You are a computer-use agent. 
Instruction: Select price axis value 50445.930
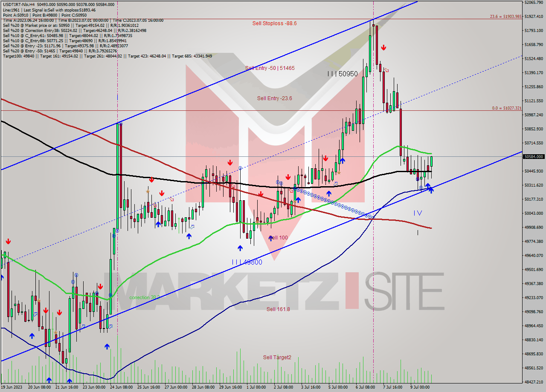point(534,171)
